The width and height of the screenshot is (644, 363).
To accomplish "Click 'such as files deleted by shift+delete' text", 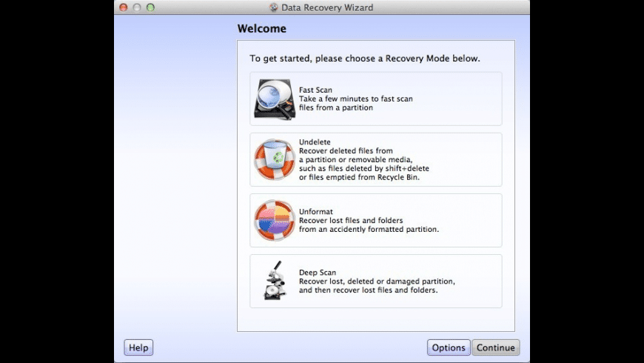I will 364,169.
